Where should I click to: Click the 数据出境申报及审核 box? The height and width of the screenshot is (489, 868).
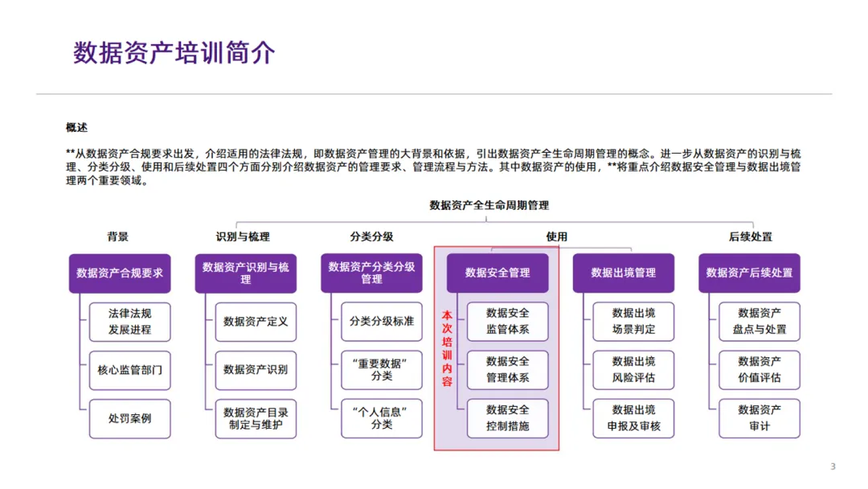pos(634,419)
